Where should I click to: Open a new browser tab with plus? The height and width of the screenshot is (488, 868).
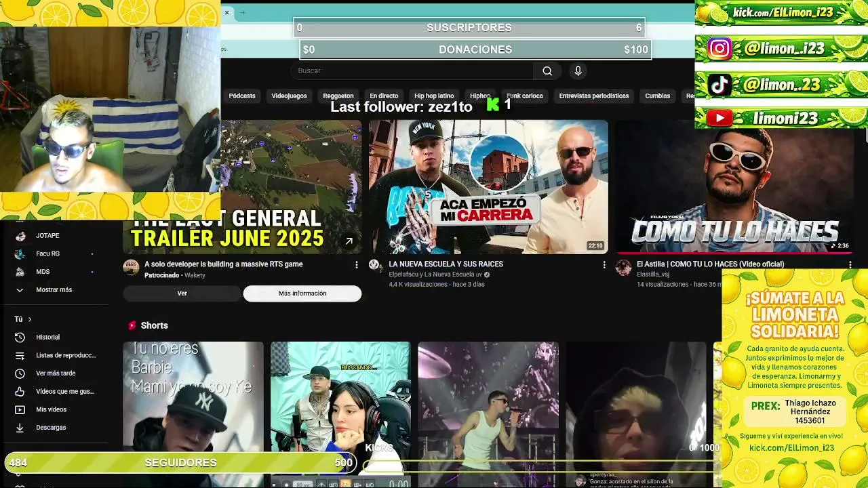[243, 12]
